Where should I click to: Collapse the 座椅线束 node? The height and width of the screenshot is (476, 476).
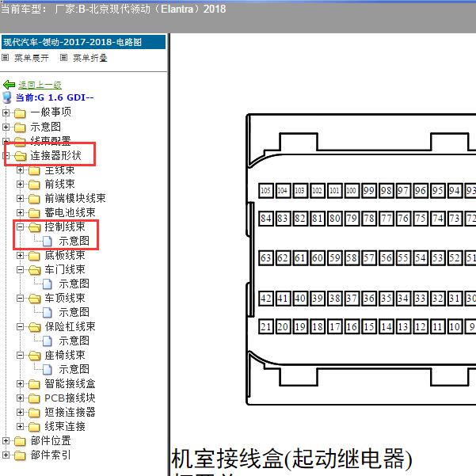coord(20,355)
